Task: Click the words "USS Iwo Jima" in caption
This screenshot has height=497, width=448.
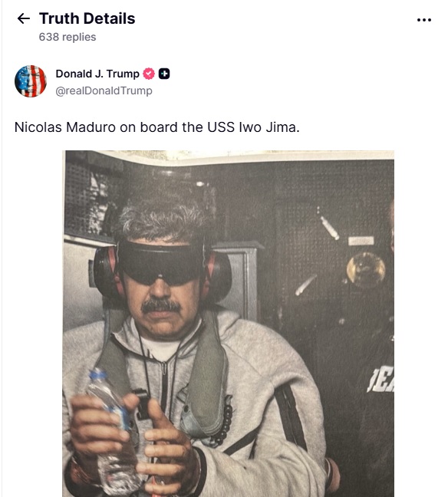Action: [x=253, y=127]
